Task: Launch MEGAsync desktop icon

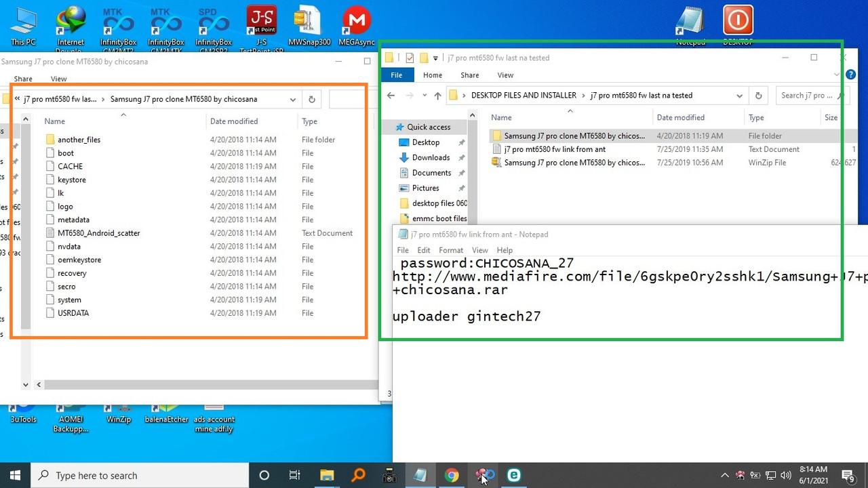Action: point(357,26)
